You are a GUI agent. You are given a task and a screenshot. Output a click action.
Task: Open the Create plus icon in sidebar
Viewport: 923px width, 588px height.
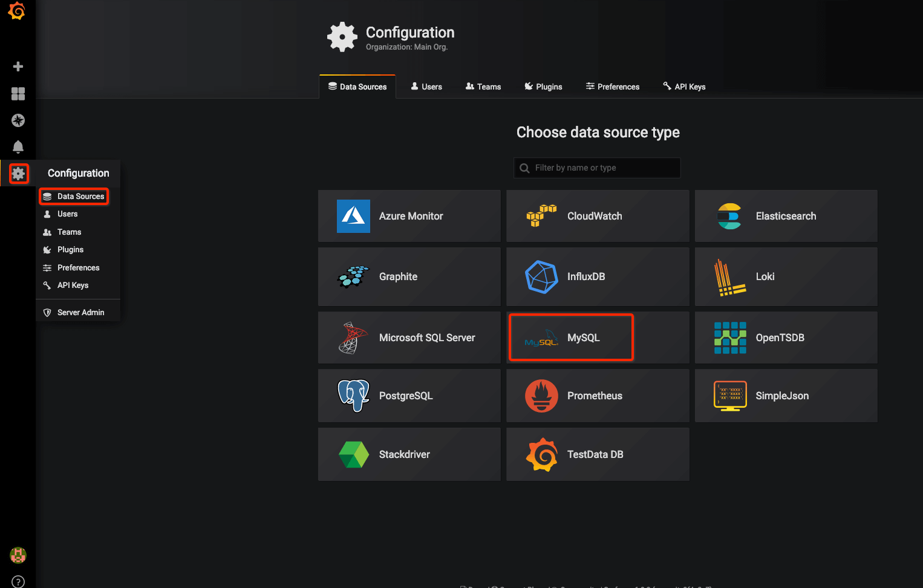click(18, 67)
